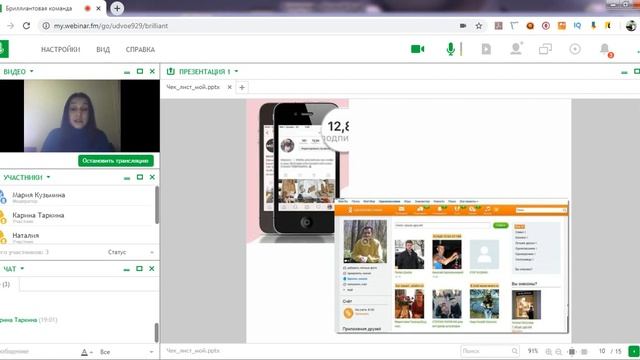Click the search magnifier icon in presentation footer

[515, 351]
